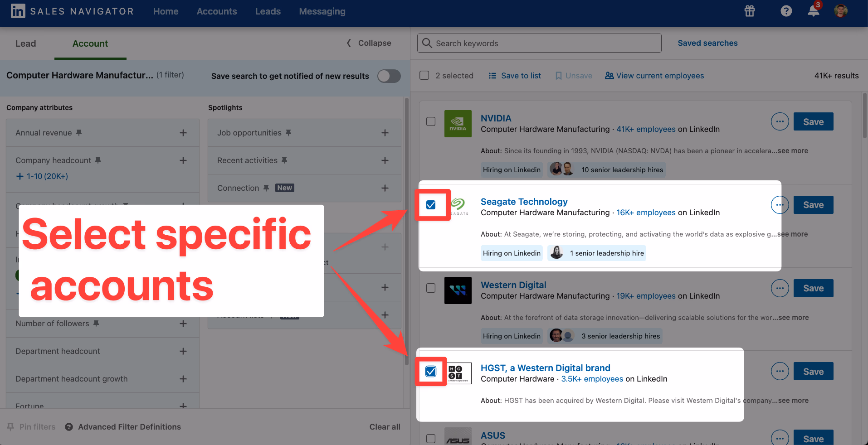Viewport: 868px width, 445px height.
Task: Click pin icon next to Annual revenue
Action: tap(79, 132)
